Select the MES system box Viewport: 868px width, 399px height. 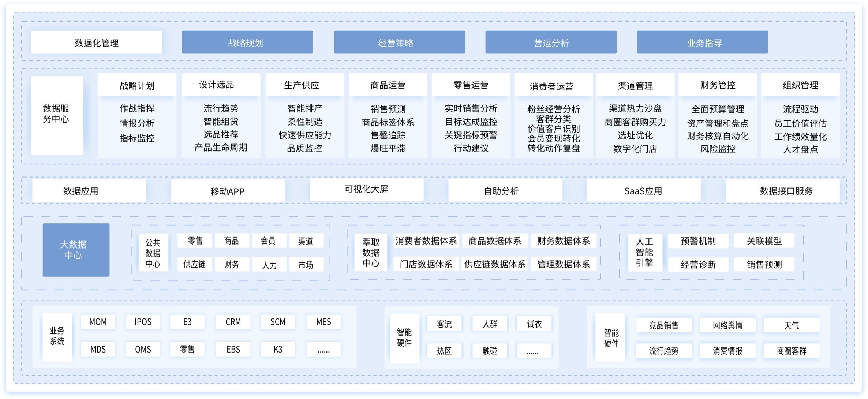pos(323,322)
